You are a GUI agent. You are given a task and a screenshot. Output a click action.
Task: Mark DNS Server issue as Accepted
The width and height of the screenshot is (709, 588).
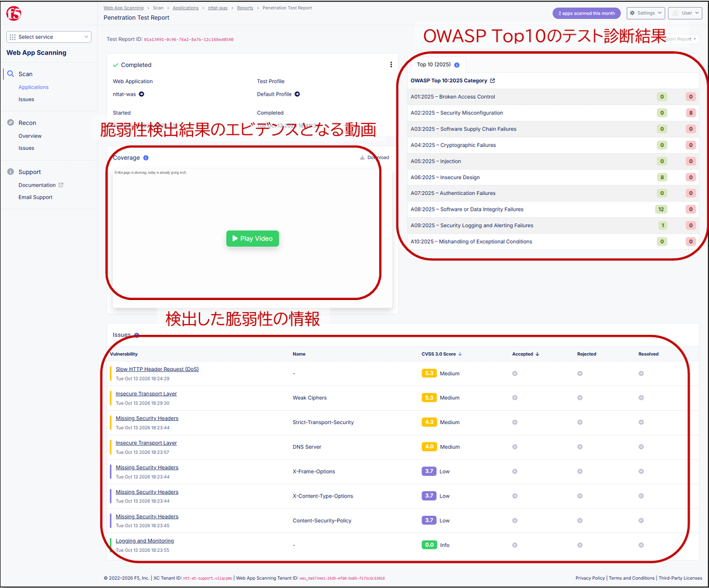pos(515,446)
